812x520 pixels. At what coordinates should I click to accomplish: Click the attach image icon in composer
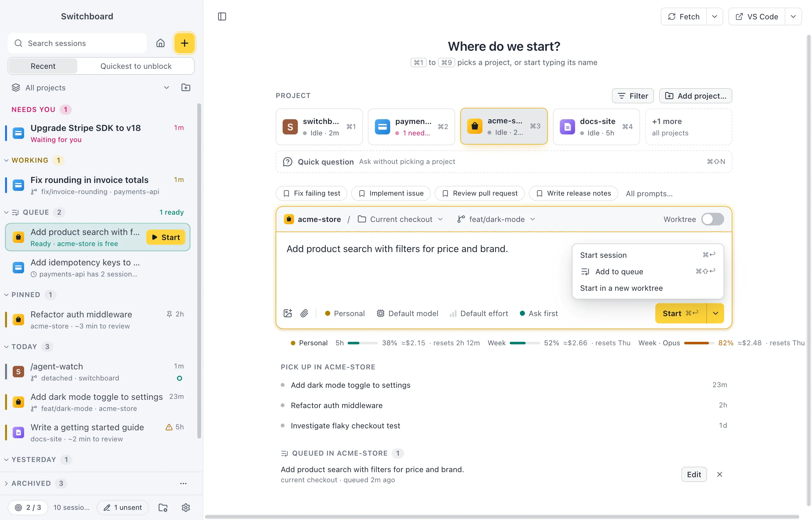[x=288, y=313]
